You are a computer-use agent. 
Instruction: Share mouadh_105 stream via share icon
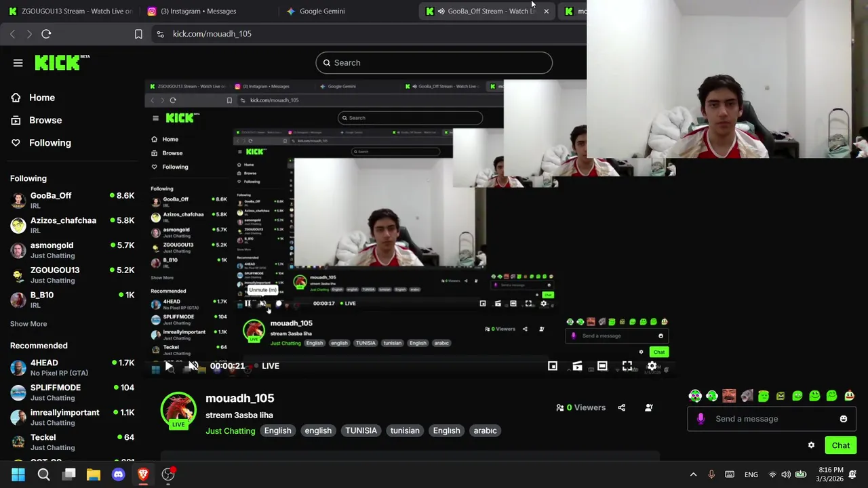click(622, 407)
